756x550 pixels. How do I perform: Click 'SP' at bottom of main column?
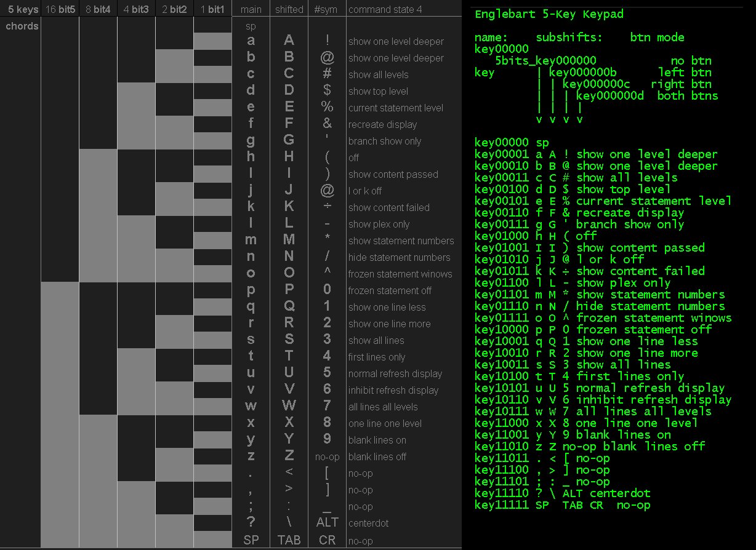pos(251,540)
